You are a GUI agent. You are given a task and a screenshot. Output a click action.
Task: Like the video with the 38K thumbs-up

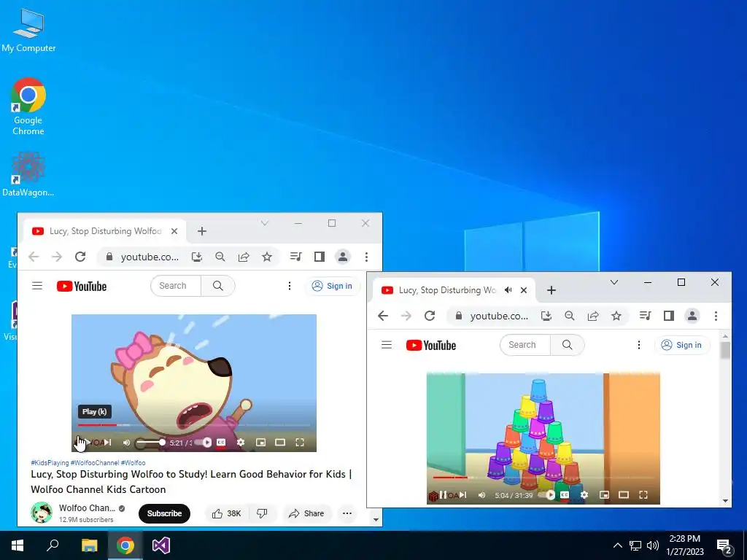pos(227,513)
